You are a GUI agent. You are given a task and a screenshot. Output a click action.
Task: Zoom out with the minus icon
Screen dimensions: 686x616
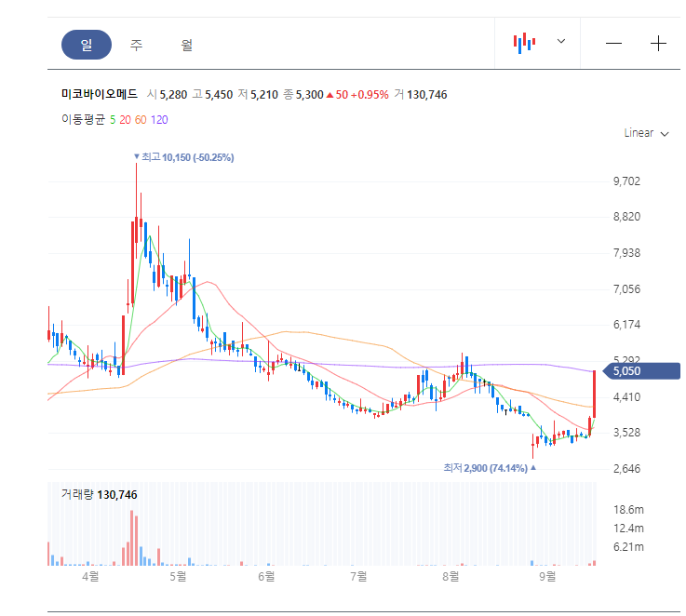point(613,43)
